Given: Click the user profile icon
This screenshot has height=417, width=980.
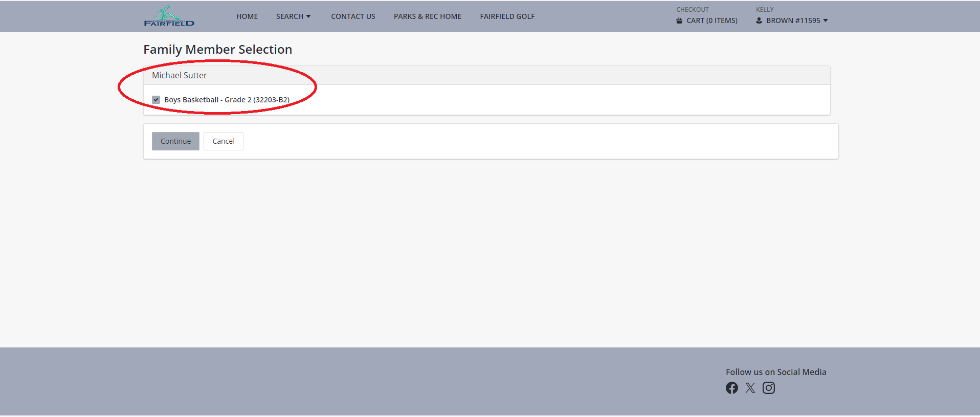Looking at the screenshot, I should pos(759,21).
